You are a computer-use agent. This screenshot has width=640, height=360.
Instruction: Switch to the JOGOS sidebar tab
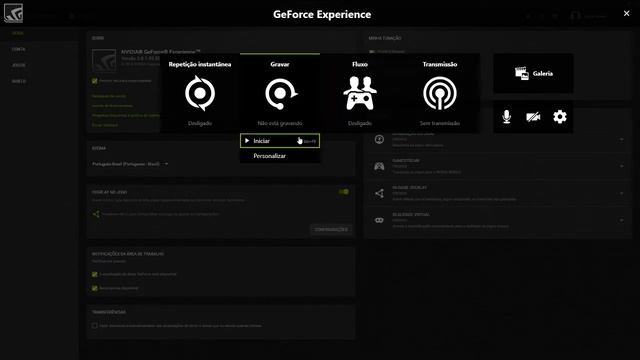(x=18, y=65)
